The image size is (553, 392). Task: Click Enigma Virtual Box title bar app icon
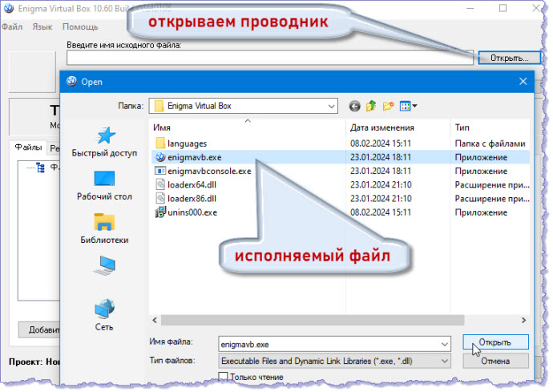(x=9, y=9)
